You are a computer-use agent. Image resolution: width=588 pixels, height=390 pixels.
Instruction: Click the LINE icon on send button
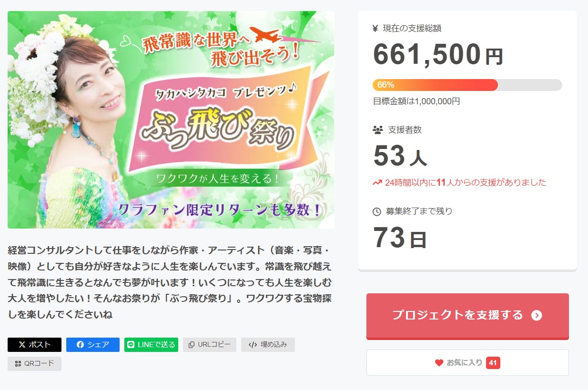tap(131, 345)
